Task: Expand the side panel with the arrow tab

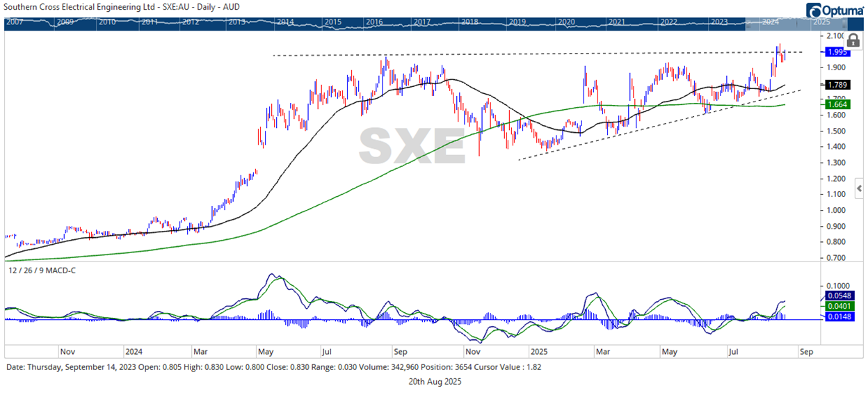Action: click(x=861, y=189)
